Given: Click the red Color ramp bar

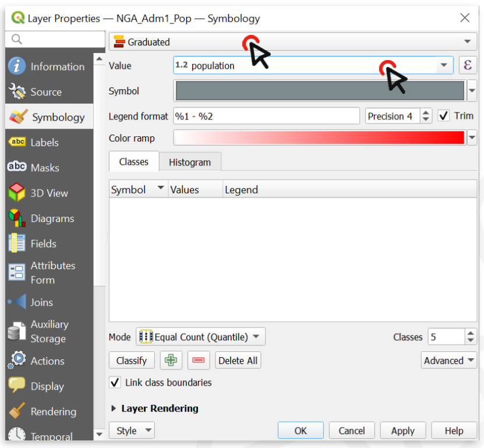Looking at the screenshot, I should pos(319,137).
